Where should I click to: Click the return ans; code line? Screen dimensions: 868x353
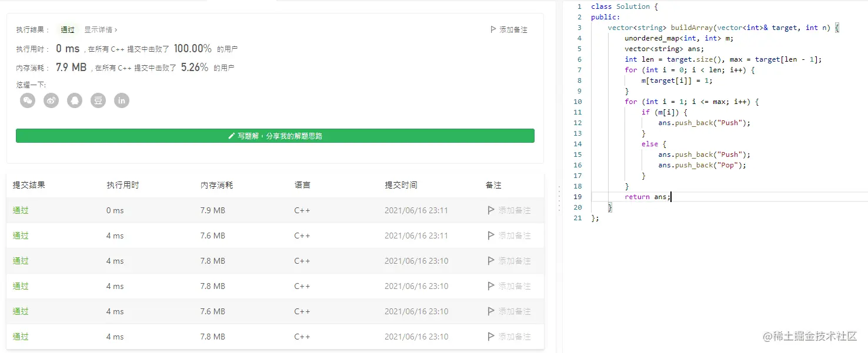647,197
